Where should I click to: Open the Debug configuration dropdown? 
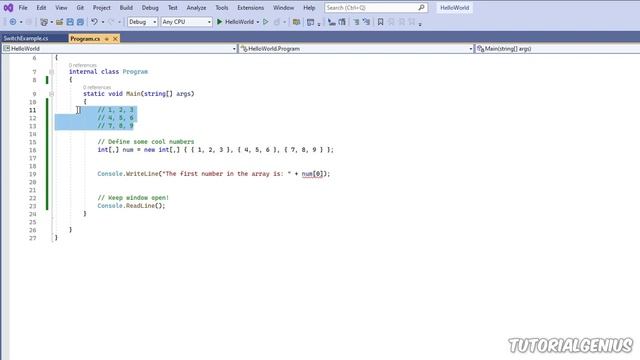[142, 22]
